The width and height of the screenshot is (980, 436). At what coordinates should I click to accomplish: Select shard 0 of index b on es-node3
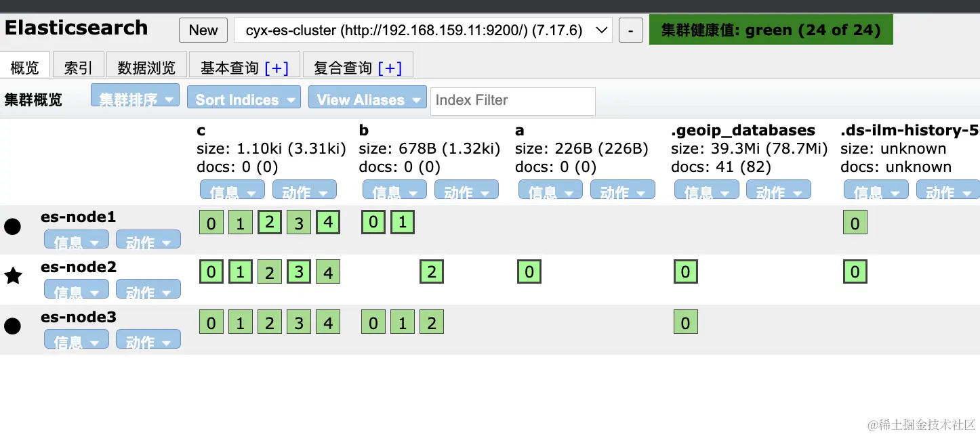point(373,322)
